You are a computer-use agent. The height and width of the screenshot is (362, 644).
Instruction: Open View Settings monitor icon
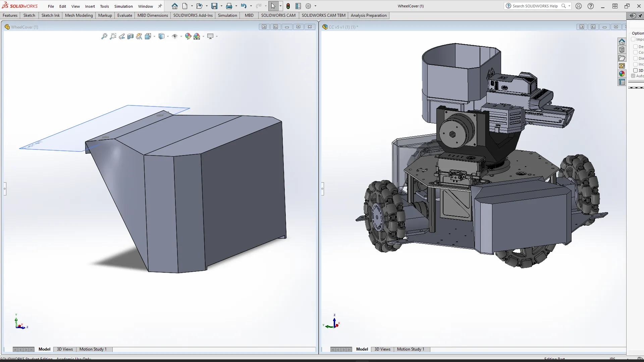click(210, 36)
